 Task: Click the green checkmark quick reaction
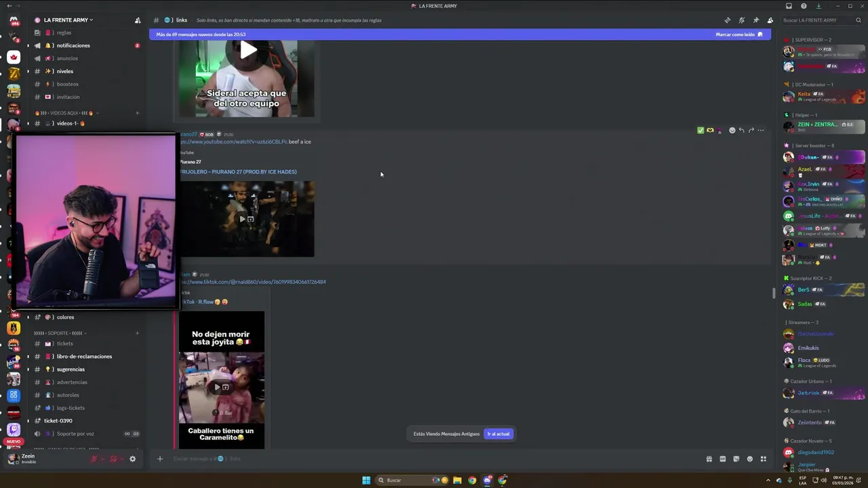(701, 130)
